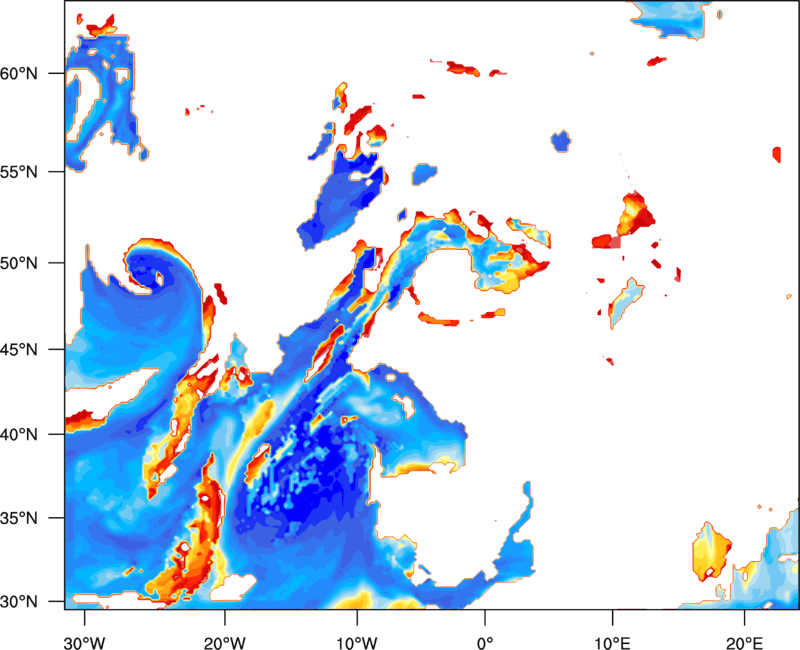Click the small isolated blue patch near 56°N
800x650 pixels.
(561, 142)
